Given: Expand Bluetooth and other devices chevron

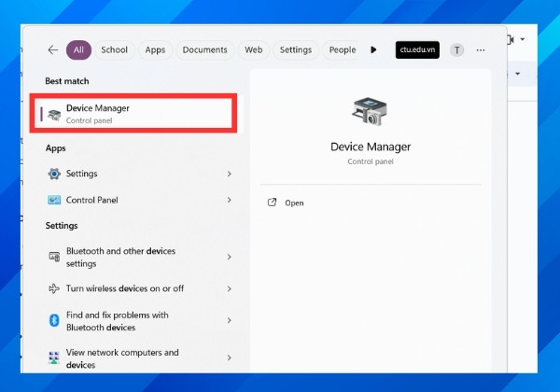Looking at the screenshot, I should [x=230, y=257].
